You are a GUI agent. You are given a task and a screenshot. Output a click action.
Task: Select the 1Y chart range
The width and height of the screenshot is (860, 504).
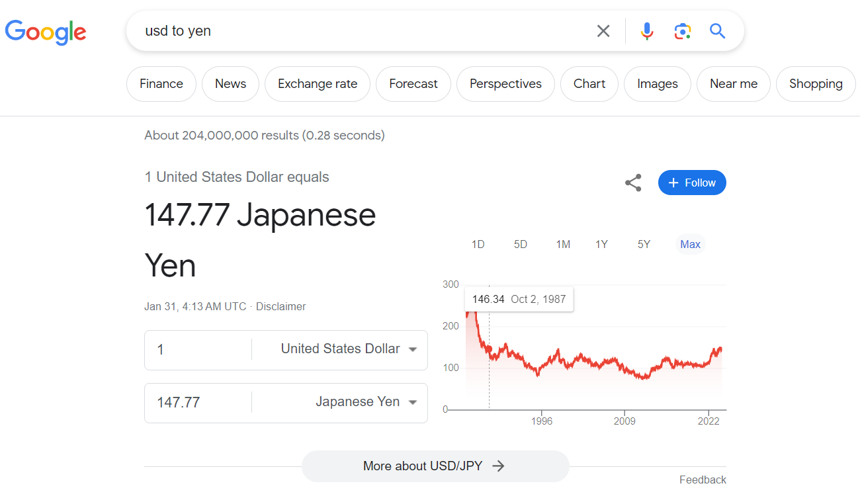pos(601,245)
